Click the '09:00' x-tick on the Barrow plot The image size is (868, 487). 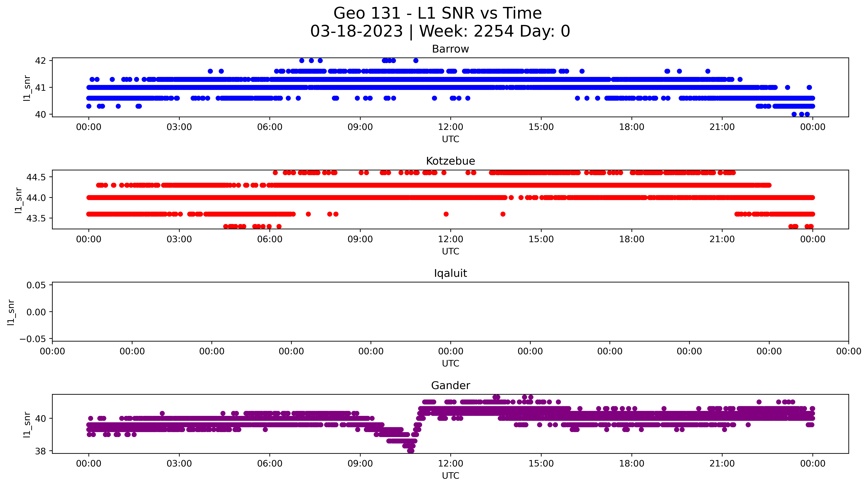[x=360, y=127]
